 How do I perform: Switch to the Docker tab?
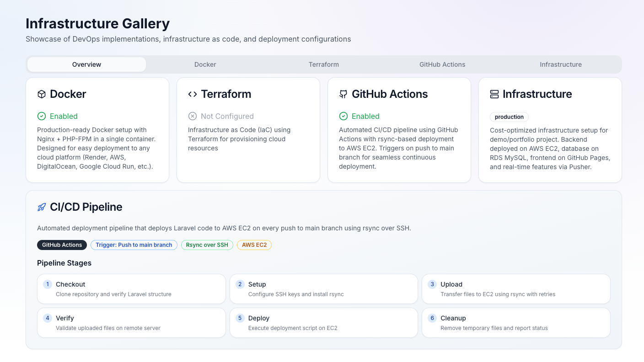pyautogui.click(x=205, y=64)
